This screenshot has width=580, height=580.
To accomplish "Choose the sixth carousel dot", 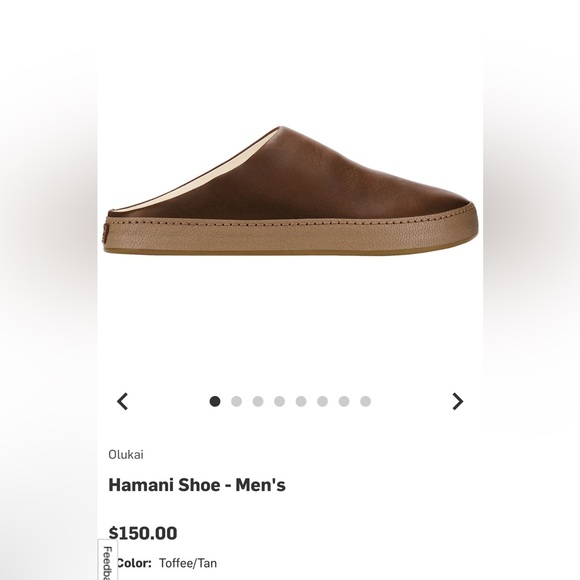I will 323,401.
